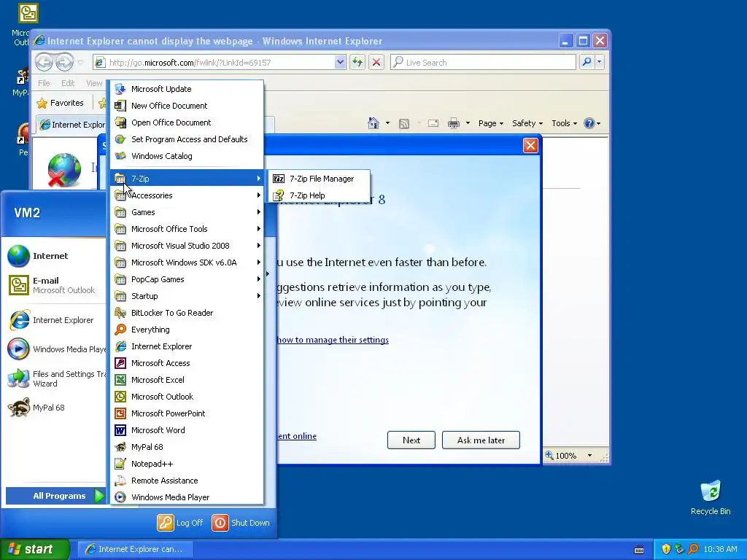Click the IE Refresh button
Viewport: 747px width, 560px height.
357,62
